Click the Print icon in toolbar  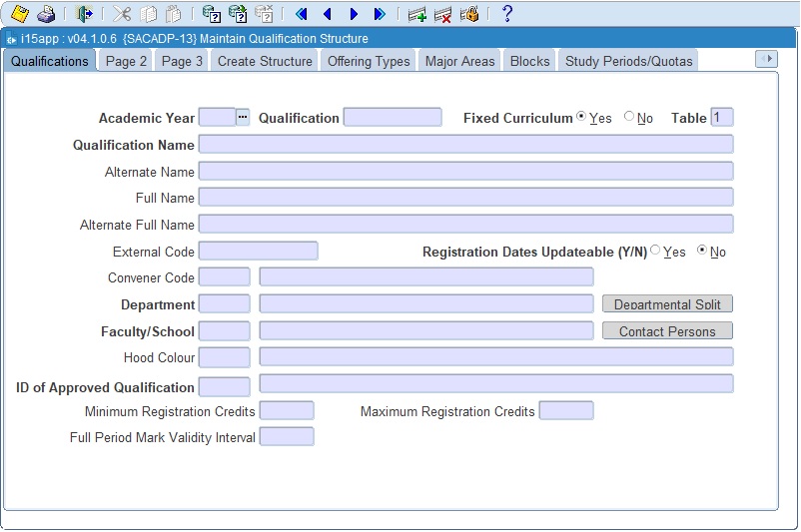click(46, 14)
